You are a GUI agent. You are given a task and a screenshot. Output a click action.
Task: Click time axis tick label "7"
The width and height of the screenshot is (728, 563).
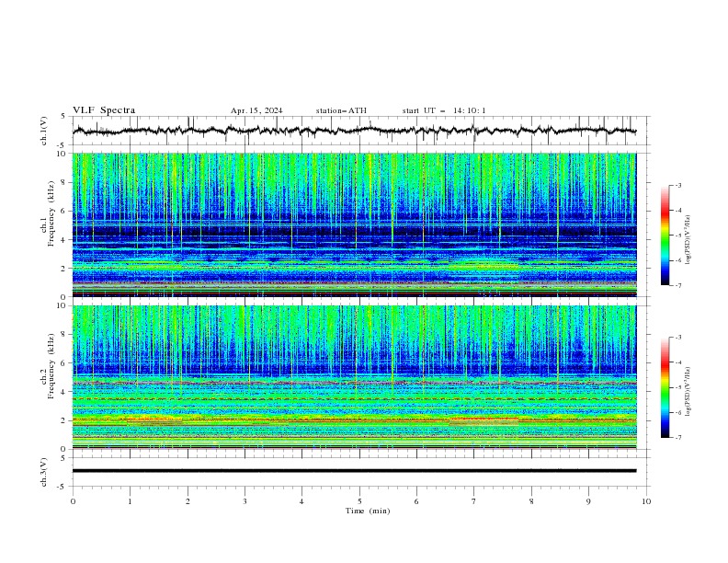[473, 501]
